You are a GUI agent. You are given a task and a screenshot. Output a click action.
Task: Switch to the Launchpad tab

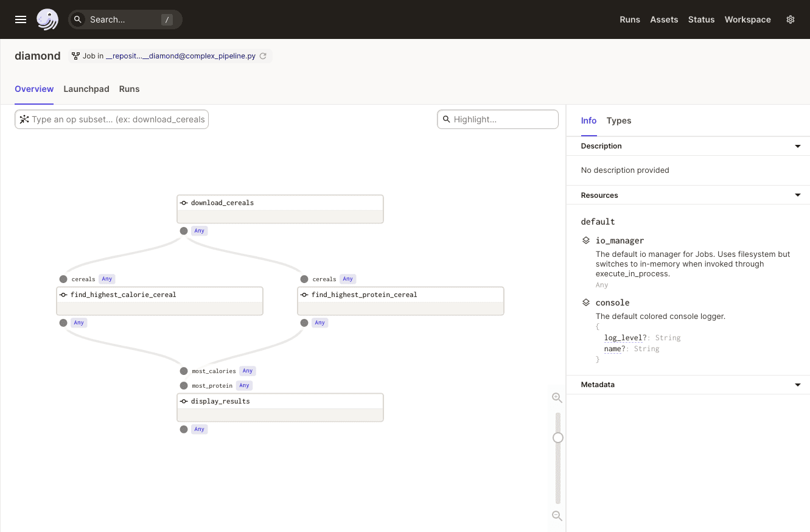(86, 89)
